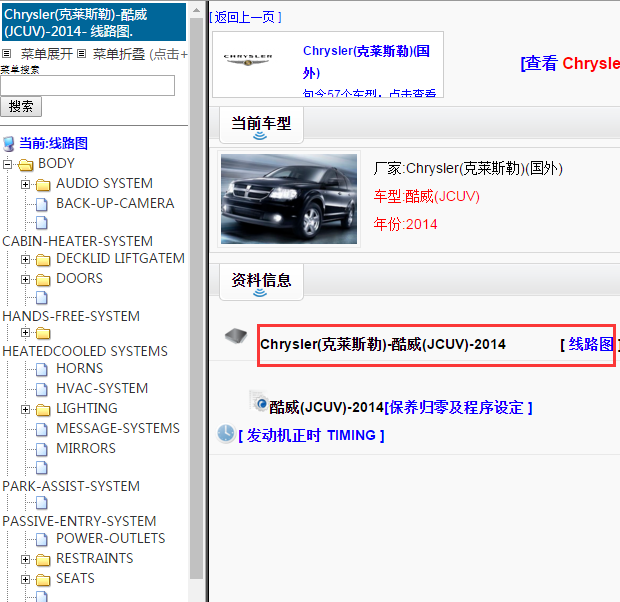Click the DECKLID LIFTGATEM folder icon
This screenshot has width=620, height=602.
pos(43,259)
